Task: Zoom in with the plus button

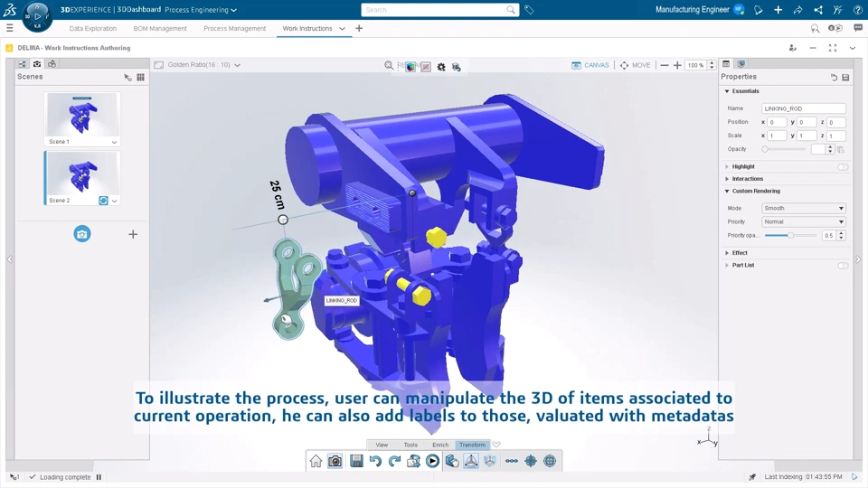Action: click(x=677, y=65)
